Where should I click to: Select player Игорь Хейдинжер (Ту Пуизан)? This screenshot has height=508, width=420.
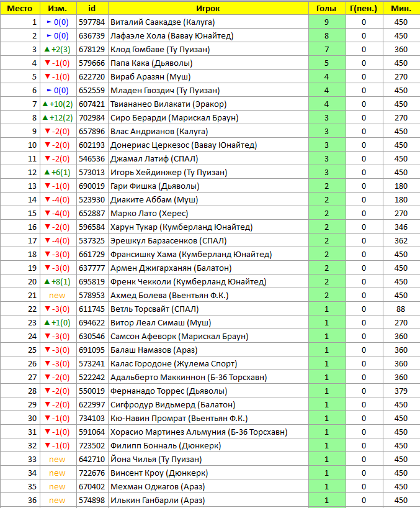(169, 173)
